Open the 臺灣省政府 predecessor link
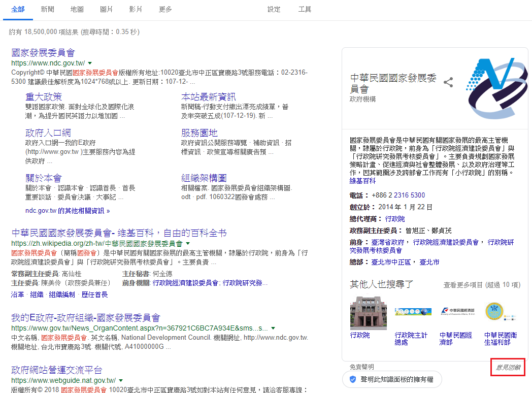 tap(388, 242)
